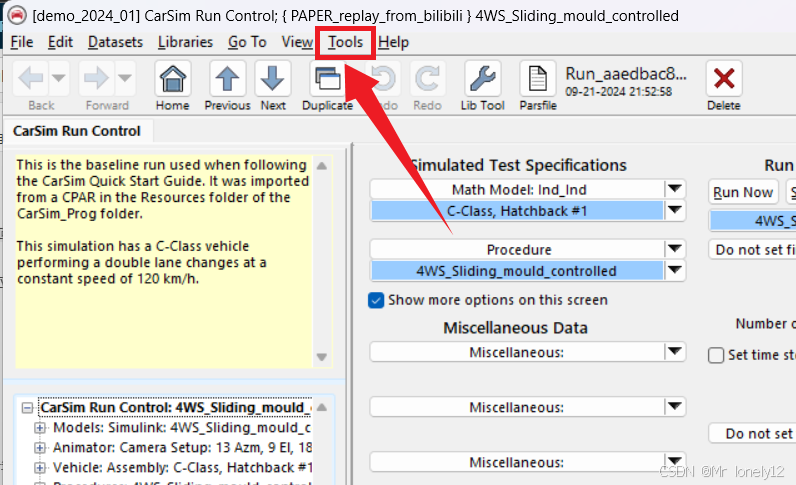Click the Run Now button
This screenshot has width=796, height=485.
(x=743, y=192)
